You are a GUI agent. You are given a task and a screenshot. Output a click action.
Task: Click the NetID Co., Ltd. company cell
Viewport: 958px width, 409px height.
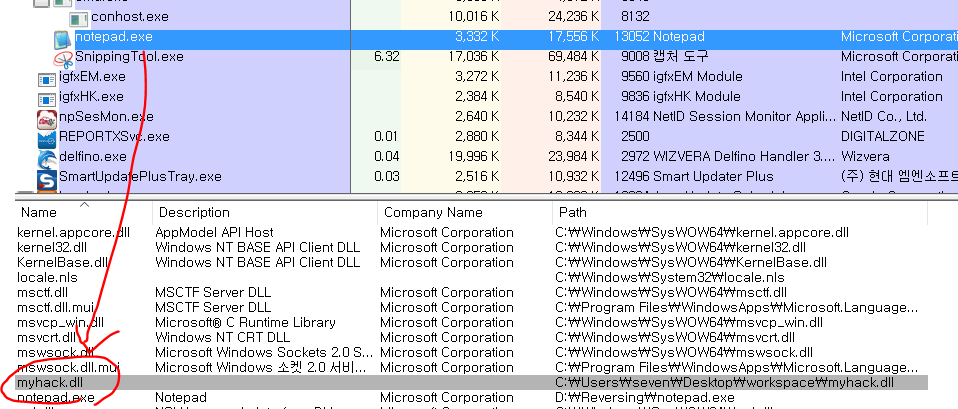click(x=884, y=117)
